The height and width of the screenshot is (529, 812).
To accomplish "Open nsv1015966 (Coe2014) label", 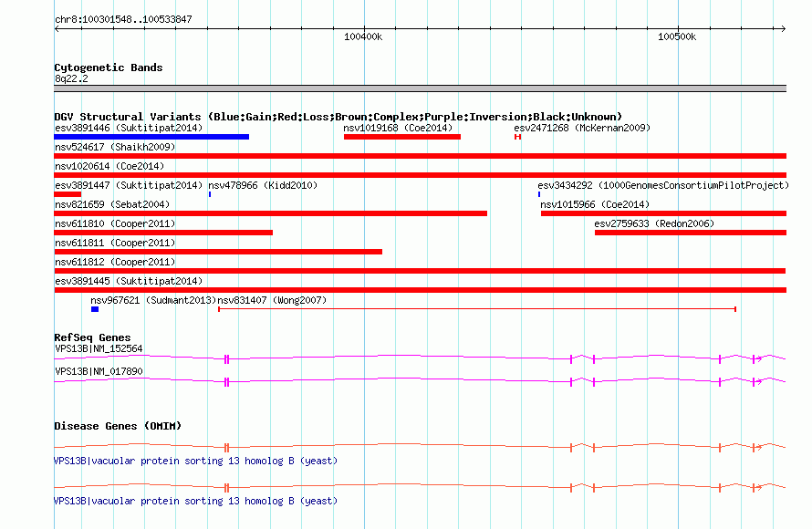I will 595,204.
